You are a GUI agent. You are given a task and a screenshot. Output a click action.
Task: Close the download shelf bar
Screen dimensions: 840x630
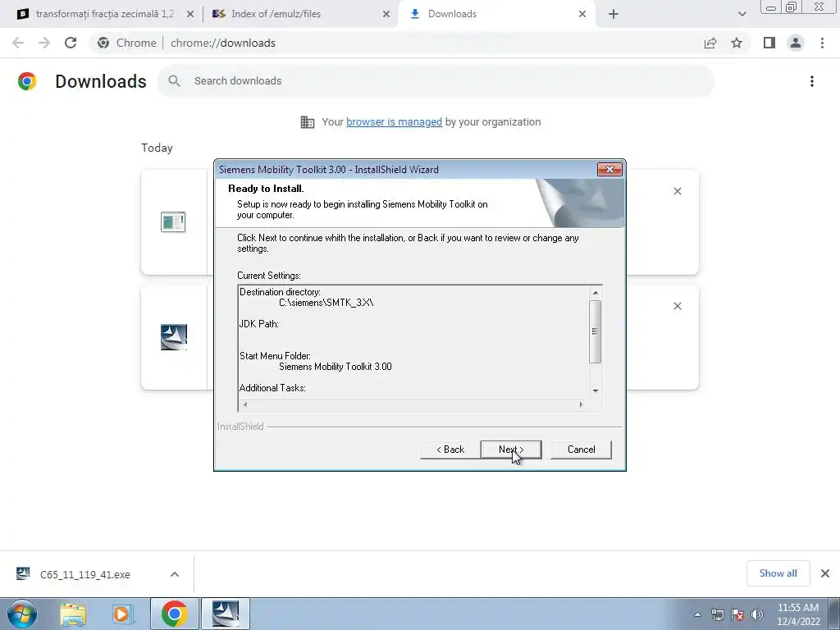click(825, 573)
